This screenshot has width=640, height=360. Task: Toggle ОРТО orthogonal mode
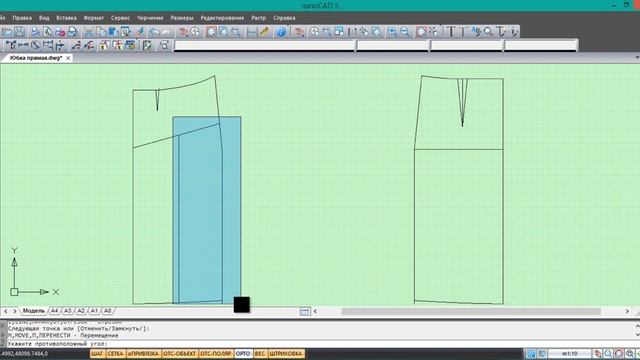tap(243, 353)
